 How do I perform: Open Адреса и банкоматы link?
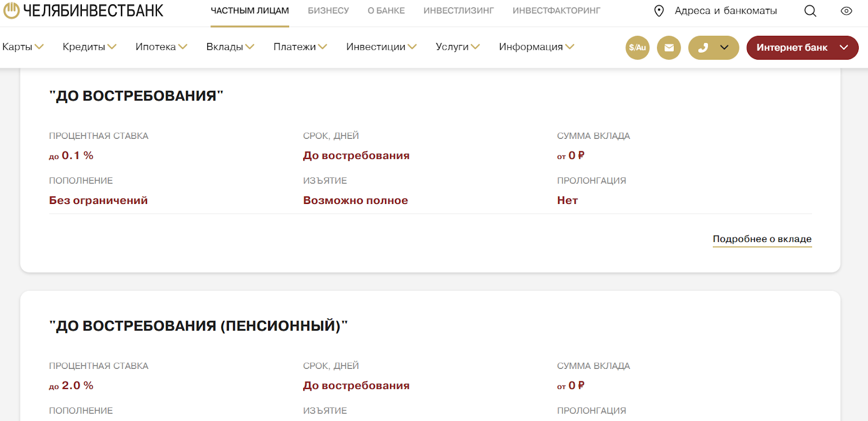(x=725, y=11)
